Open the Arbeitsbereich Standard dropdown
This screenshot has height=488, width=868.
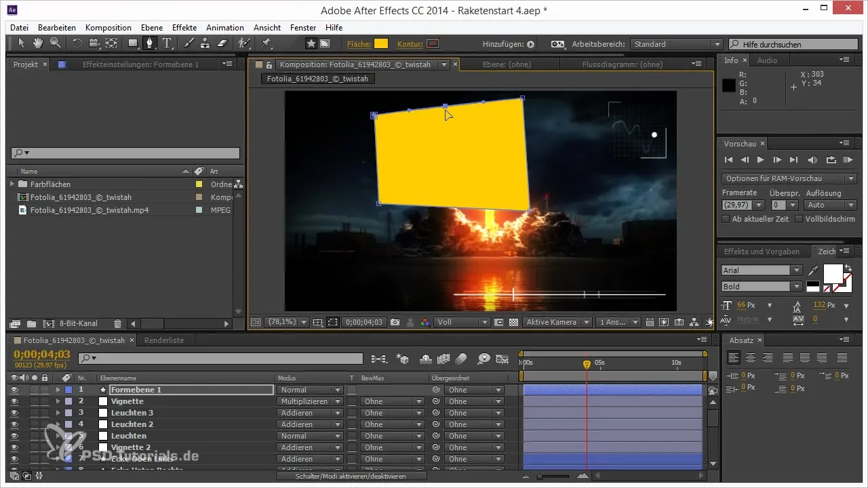(675, 44)
